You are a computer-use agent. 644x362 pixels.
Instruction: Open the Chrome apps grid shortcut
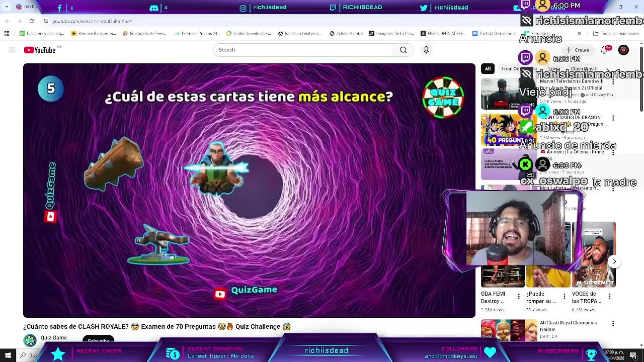pos(7,34)
